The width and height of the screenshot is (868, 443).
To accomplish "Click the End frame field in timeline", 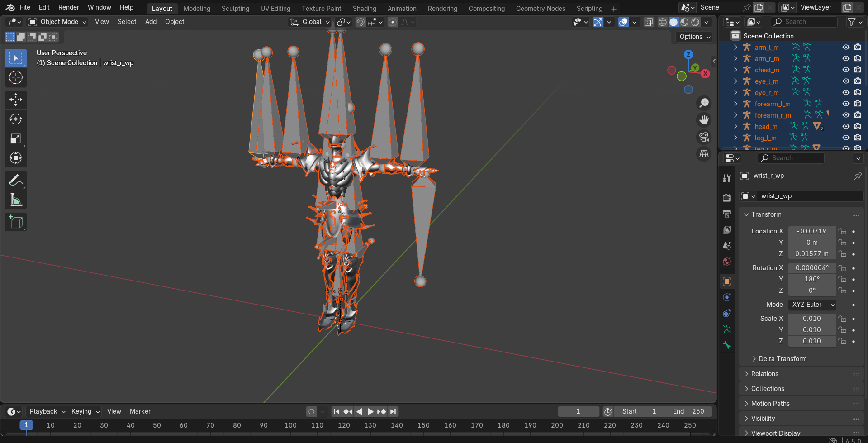I will pos(688,411).
